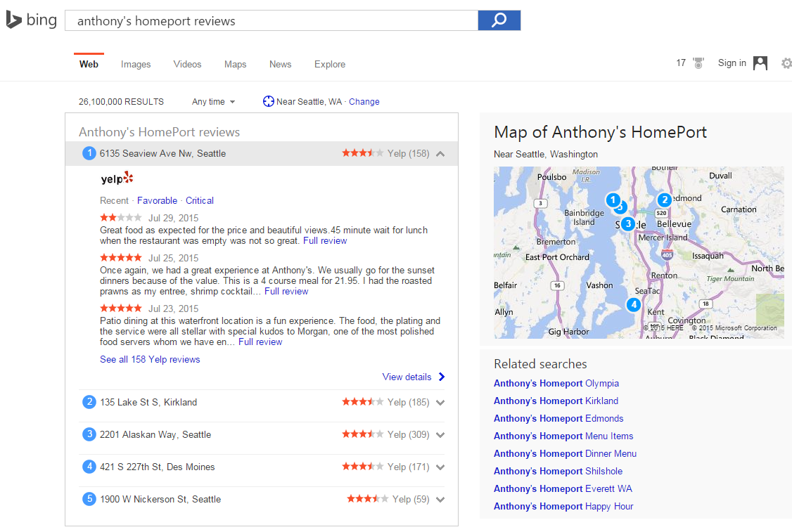Screen dimensions: 792x532
Task: Click map pin number 2 near Redmond
Action: coord(665,200)
